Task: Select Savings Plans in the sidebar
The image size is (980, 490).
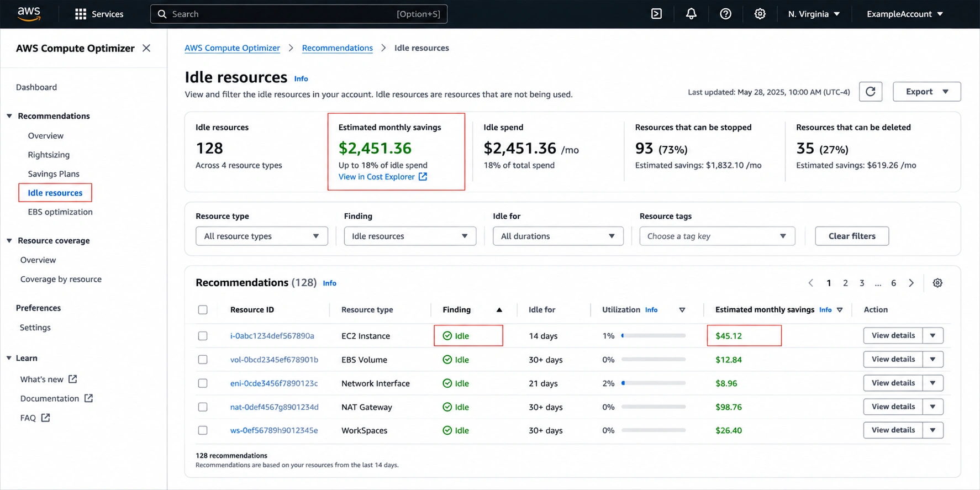Action: tap(54, 174)
